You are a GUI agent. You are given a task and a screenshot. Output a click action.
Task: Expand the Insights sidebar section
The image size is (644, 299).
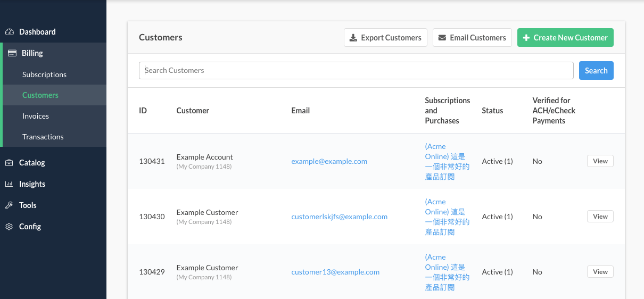pos(32,184)
